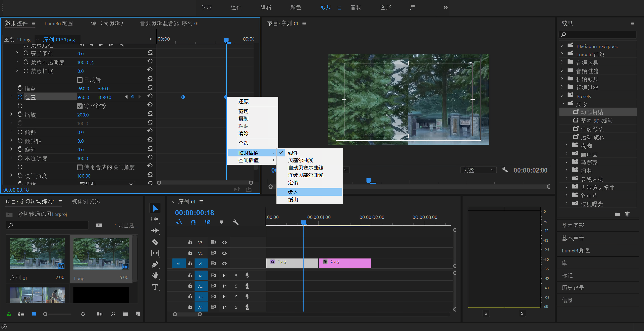The width and height of the screenshot is (644, 331).
Task: Toggle lock on track V2
Action: (190, 253)
